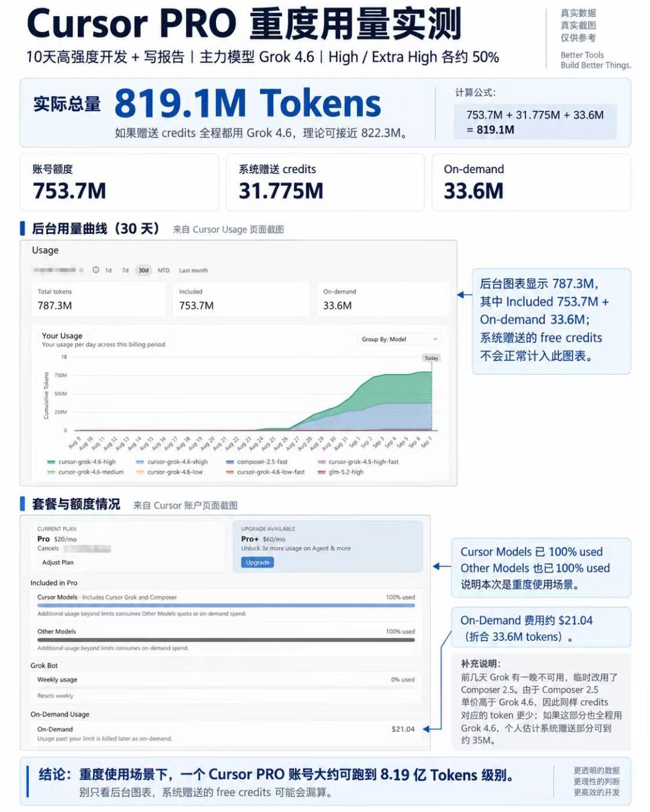Screen dimensions: 650x812
Task: Click the Cursor Models progress bar
Action: [x=226, y=606]
